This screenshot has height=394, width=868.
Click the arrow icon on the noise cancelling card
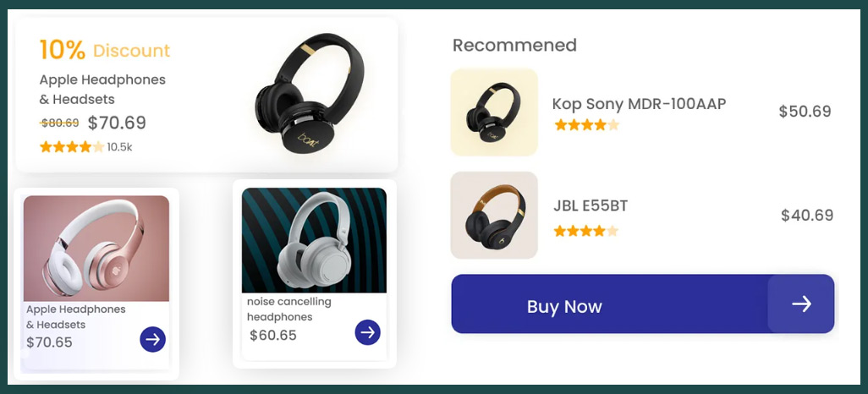(367, 332)
